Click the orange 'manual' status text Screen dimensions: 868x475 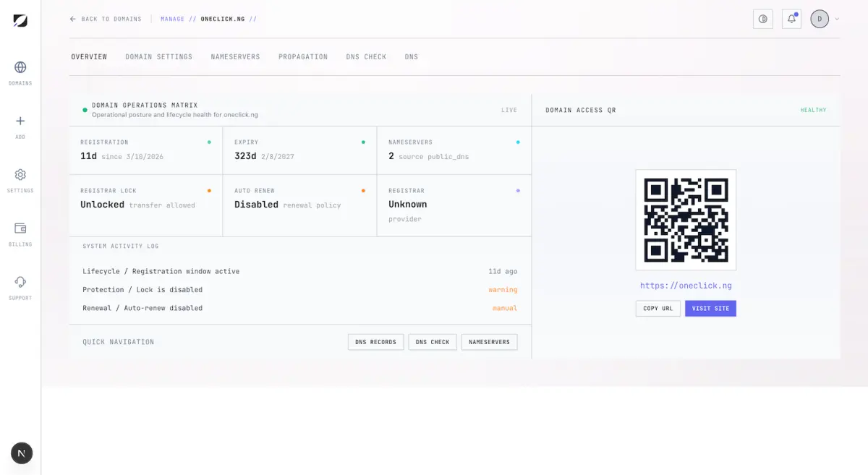coord(505,308)
